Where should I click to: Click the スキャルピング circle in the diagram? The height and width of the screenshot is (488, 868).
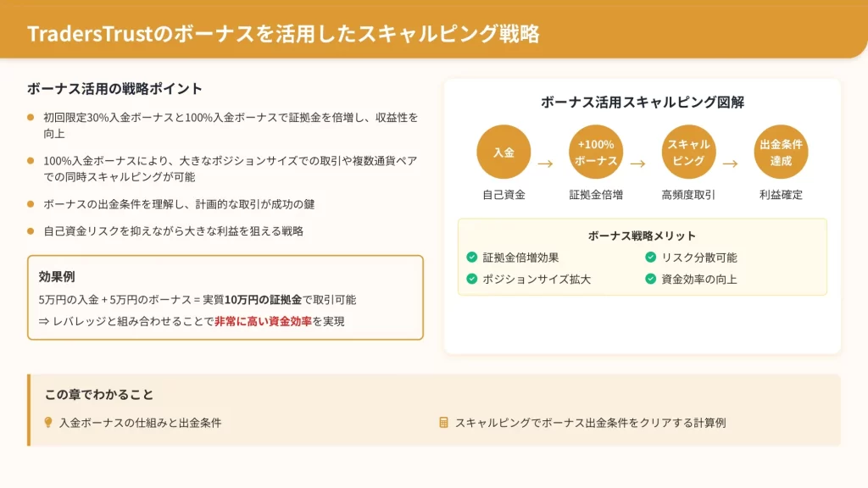pyautogui.click(x=688, y=152)
